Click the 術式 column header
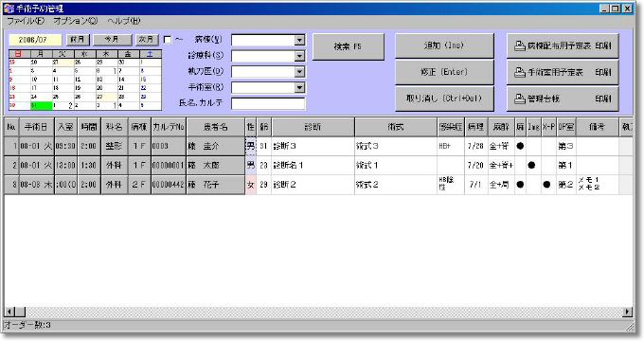This screenshot has width=644, height=341. click(396, 127)
